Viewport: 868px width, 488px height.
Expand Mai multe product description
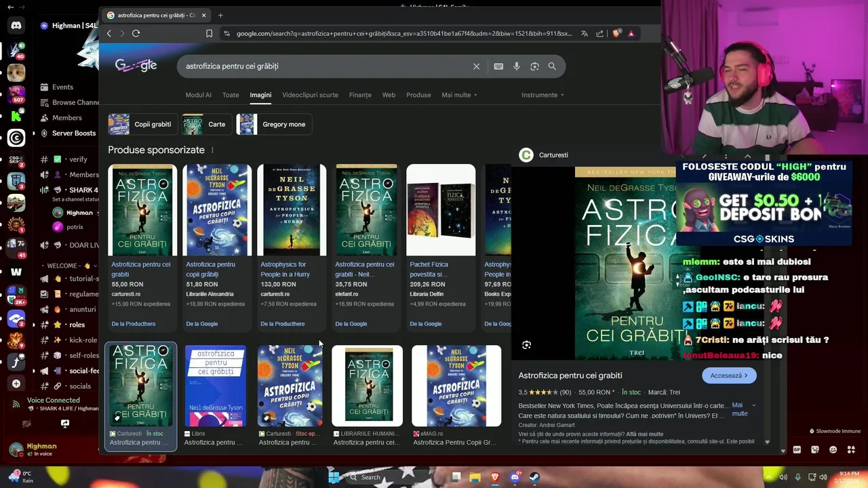coord(743,409)
